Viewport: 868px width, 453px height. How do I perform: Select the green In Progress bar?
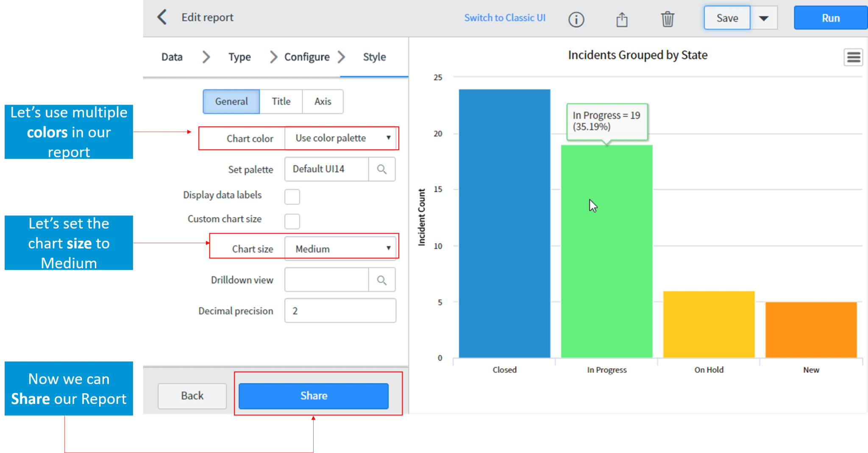[606, 251]
